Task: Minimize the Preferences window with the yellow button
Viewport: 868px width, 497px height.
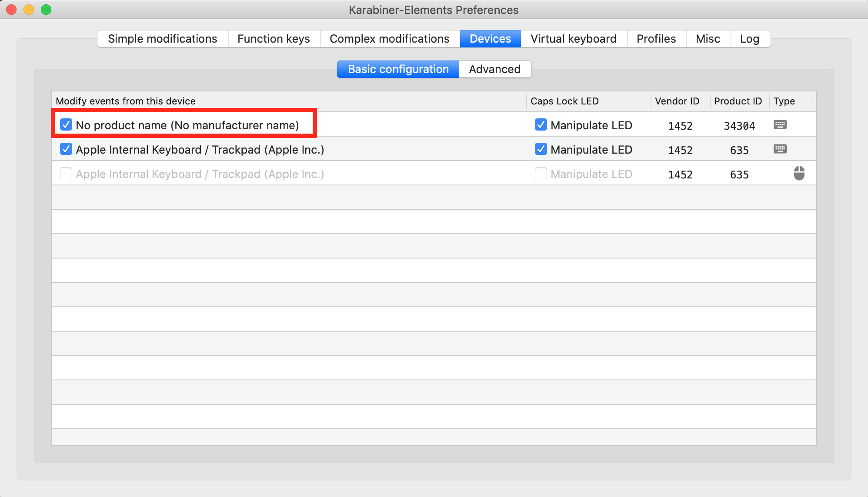Action: [x=29, y=10]
